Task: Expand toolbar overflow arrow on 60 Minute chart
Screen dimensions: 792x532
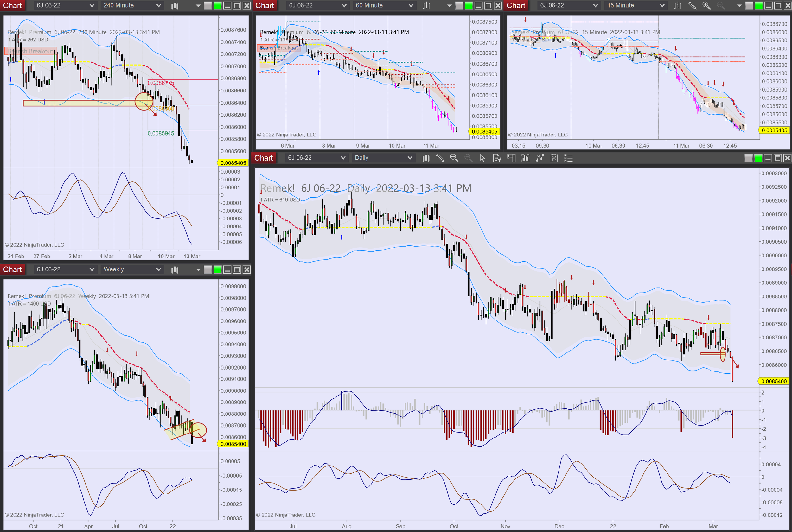Action: click(449, 5)
